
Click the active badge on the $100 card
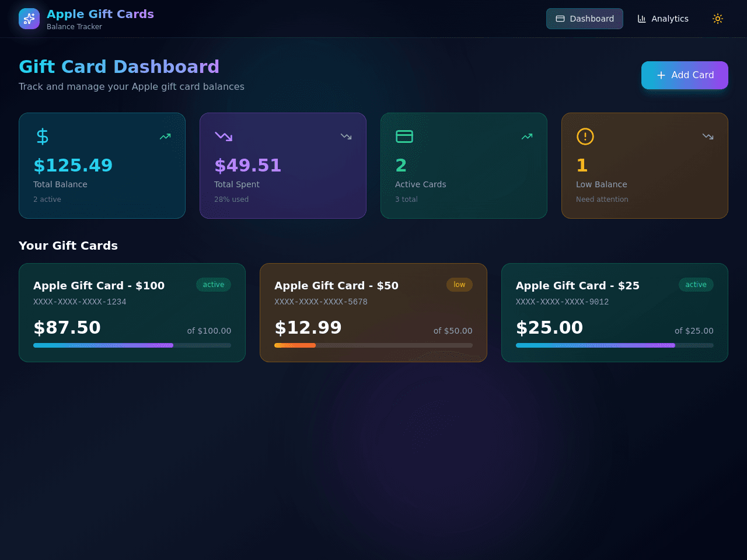(214, 285)
